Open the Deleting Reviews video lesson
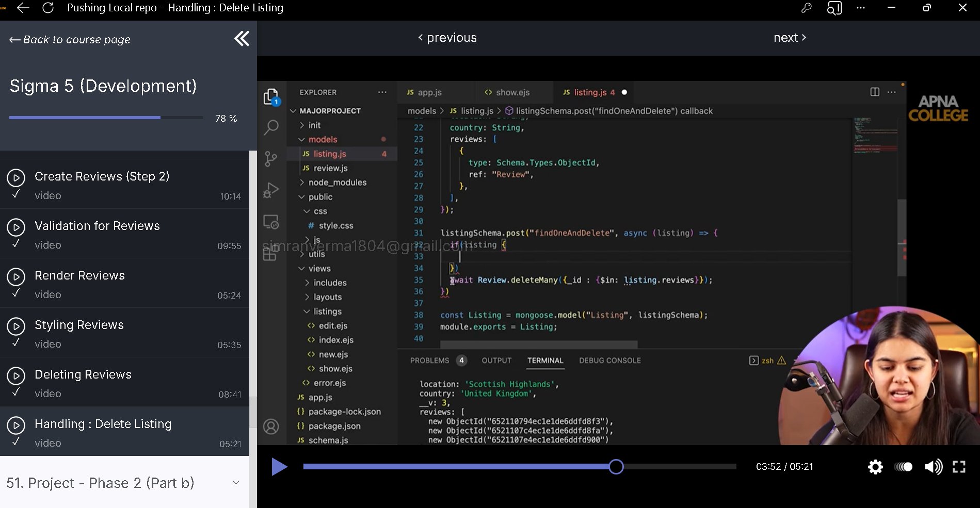Viewport: 980px width, 508px height. 83,374
